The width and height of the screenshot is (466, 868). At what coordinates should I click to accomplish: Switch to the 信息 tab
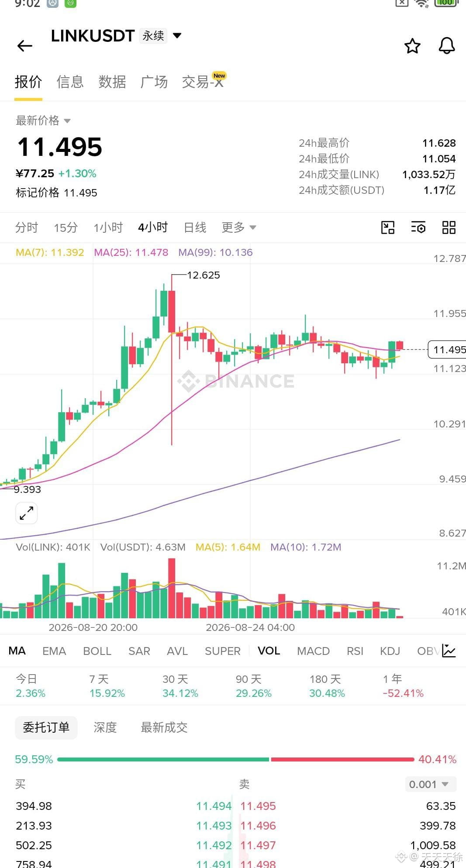coord(70,82)
